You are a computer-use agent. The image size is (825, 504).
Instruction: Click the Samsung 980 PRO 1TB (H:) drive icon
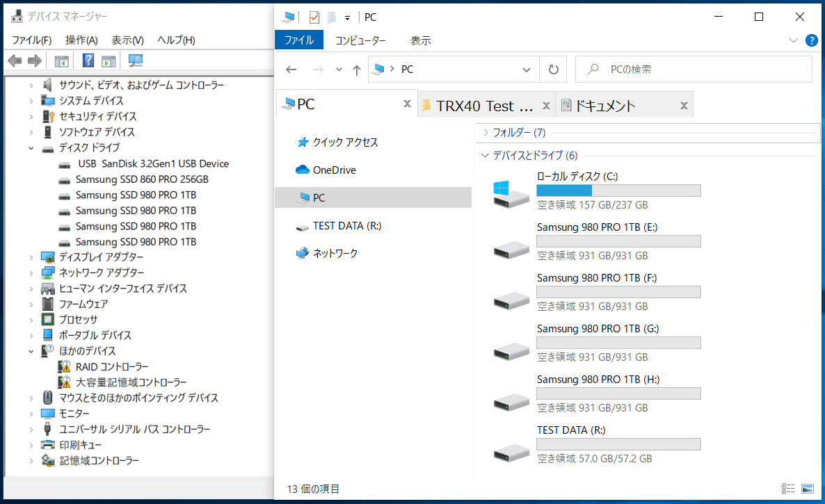pos(511,402)
